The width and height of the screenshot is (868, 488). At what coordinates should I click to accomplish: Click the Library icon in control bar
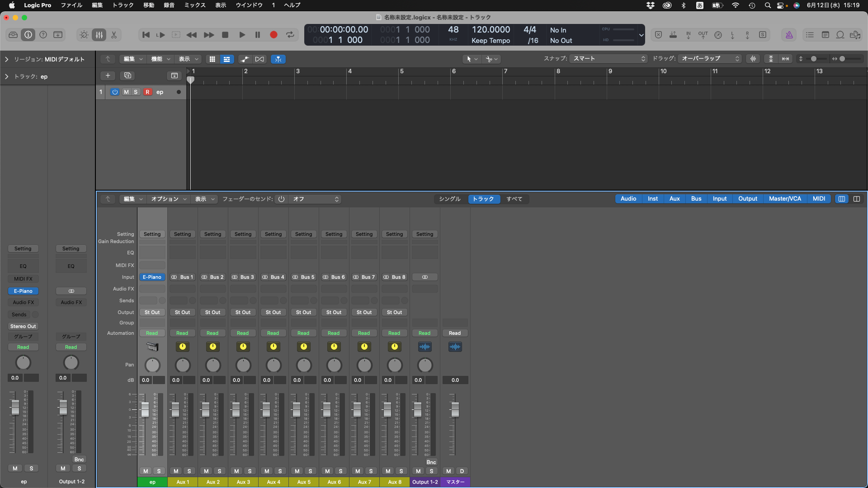click(13, 35)
